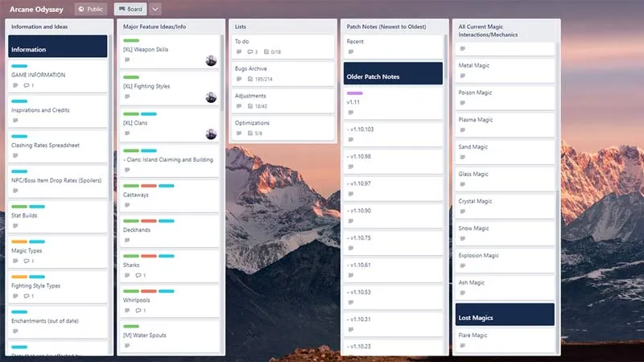Viewport: 644px width, 362px height.
Task: Open the Information header card
Action: 57,46
